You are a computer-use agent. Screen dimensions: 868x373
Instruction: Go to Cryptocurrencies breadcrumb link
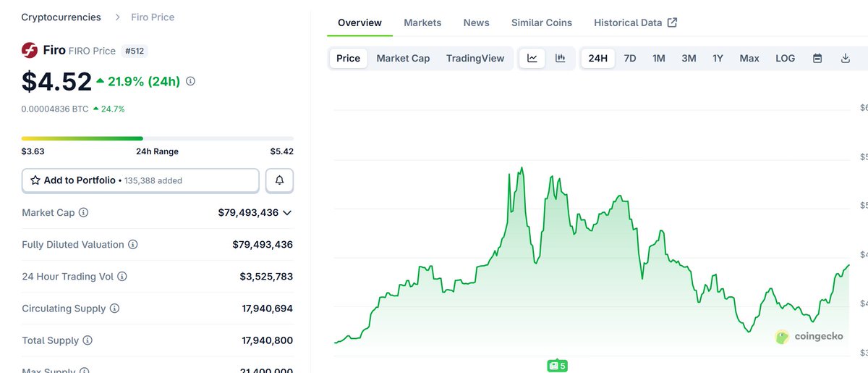pyautogui.click(x=61, y=17)
